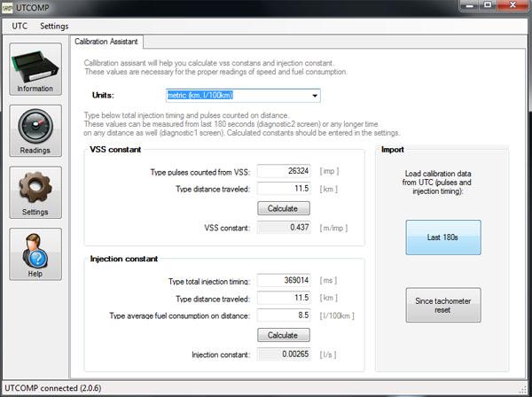532x397 pixels.
Task: Import data from Last 180s
Action: coord(443,237)
